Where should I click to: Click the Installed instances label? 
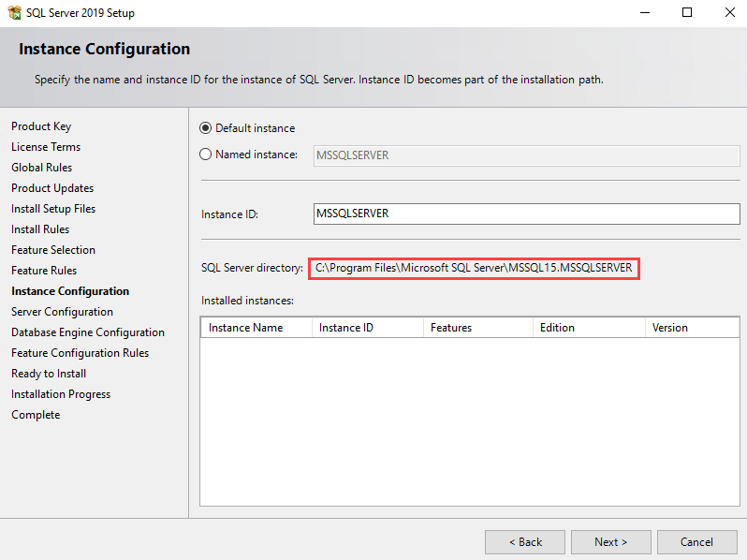247,301
